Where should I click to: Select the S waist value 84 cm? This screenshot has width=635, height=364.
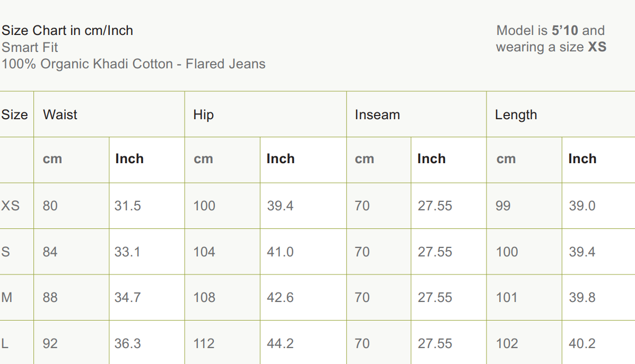(x=50, y=252)
